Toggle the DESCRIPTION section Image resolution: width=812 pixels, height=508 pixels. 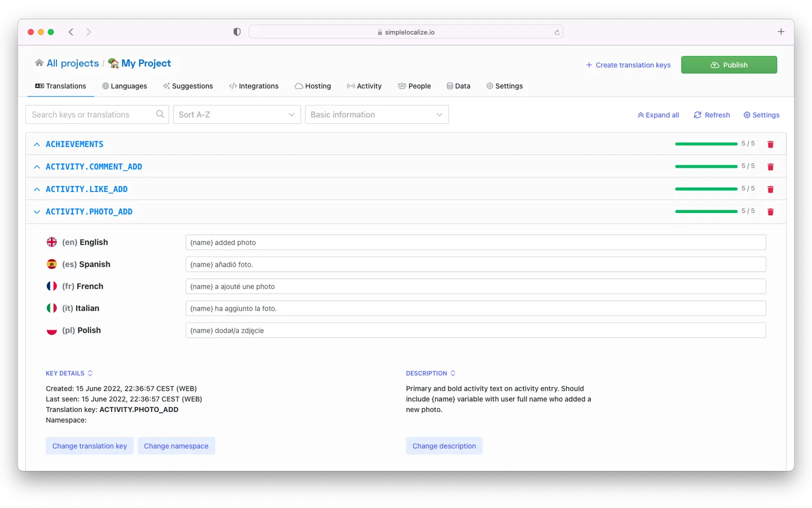(430, 373)
